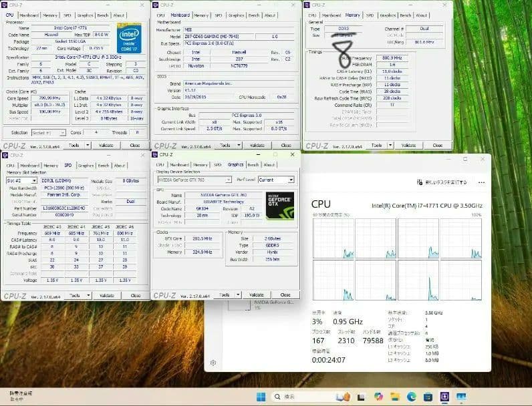Click Validate in the Graphics window
532x406 pixels.
[257, 295]
